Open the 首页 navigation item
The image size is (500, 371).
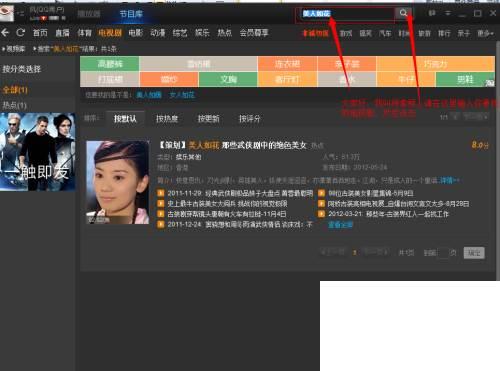(40, 33)
